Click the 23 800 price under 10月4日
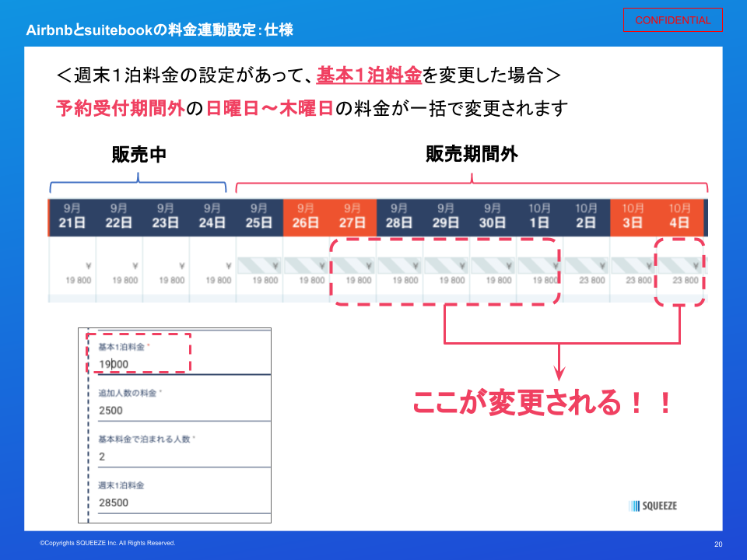Image resolution: width=747 pixels, height=560 pixels. 685,281
